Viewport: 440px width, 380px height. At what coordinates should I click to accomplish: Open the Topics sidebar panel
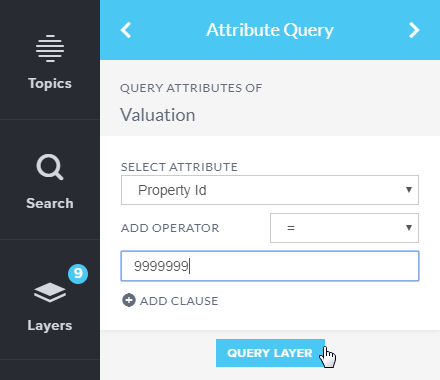click(50, 60)
